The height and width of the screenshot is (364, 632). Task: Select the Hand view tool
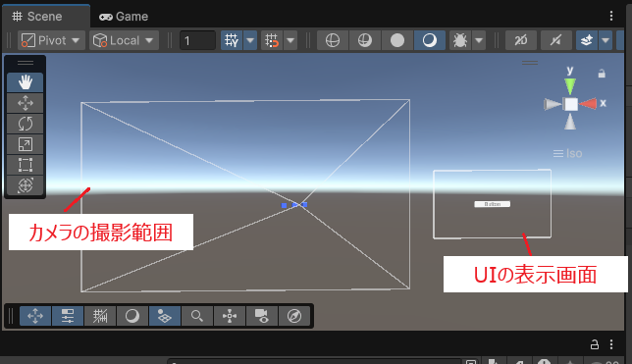click(x=25, y=82)
